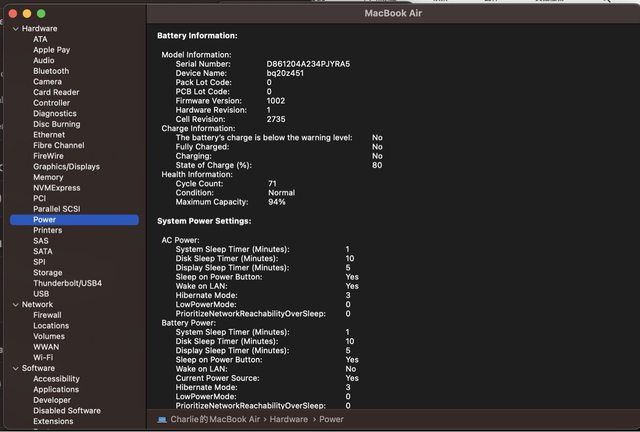This screenshot has width=640, height=432.
Task: Open Wi-Fi under Network
Action: (x=43, y=357)
